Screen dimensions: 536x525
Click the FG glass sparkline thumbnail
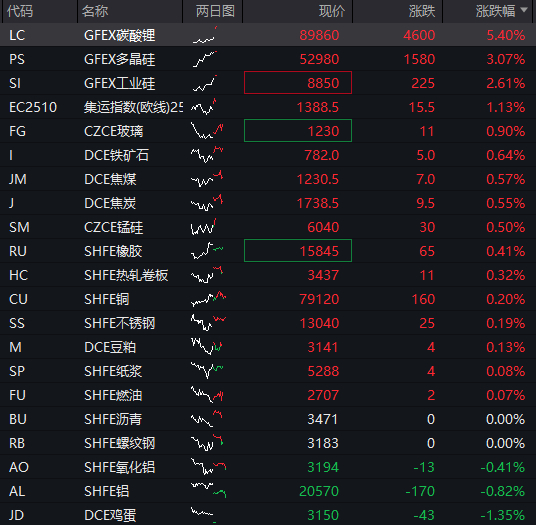click(206, 131)
